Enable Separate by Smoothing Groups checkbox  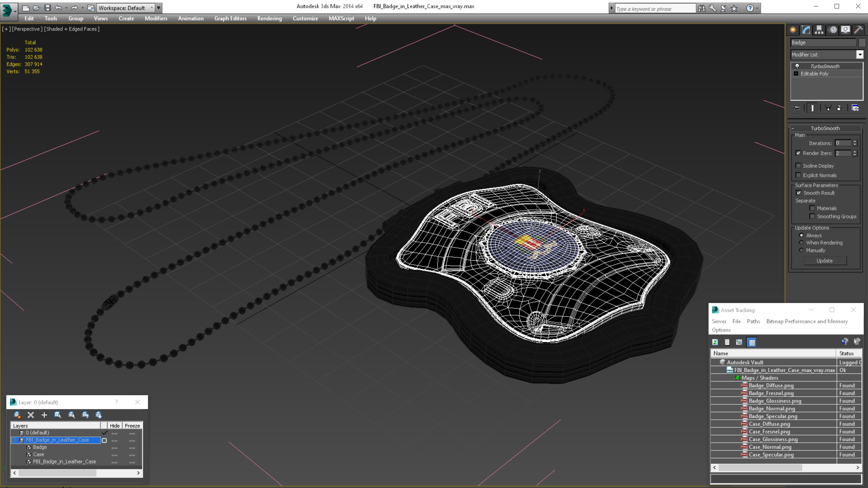coord(812,216)
